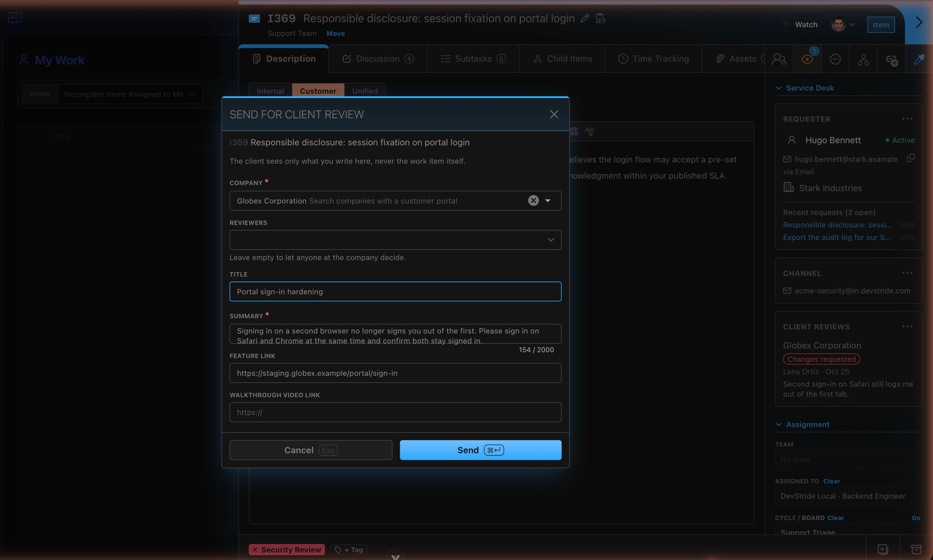Click the sidebar collapse icon
Image resolution: width=933 pixels, height=560 pixels.
[15, 18]
